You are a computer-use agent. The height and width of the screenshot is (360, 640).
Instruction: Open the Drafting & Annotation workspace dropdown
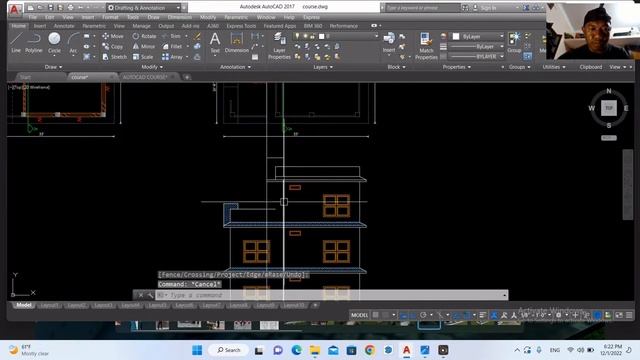pyautogui.click(x=144, y=8)
